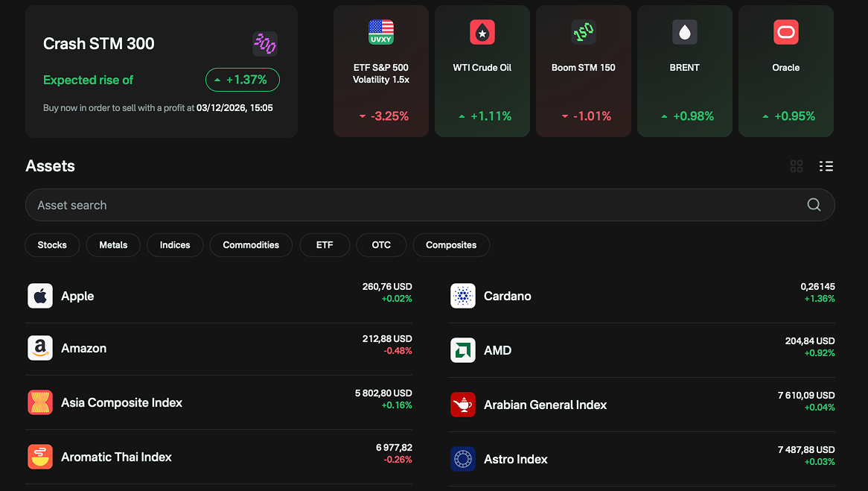The width and height of the screenshot is (868, 491).
Task: Click the +1.37% expected rise badge
Action: (x=243, y=80)
